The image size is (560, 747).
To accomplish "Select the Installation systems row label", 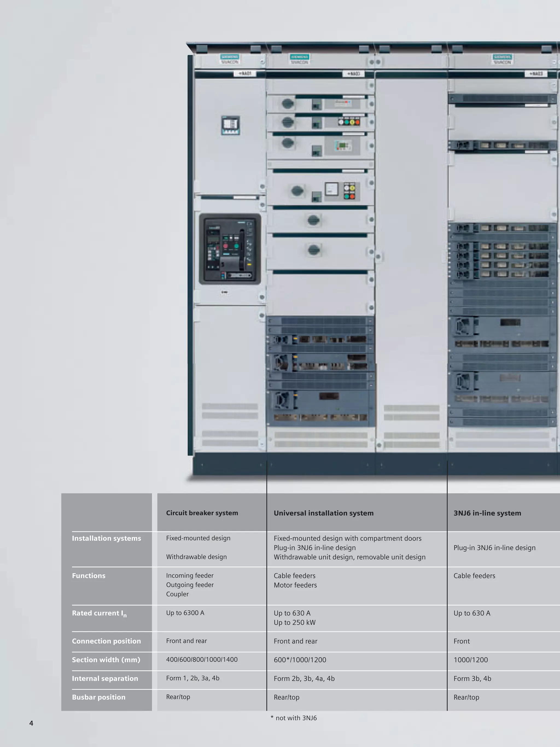I will 106,538.
